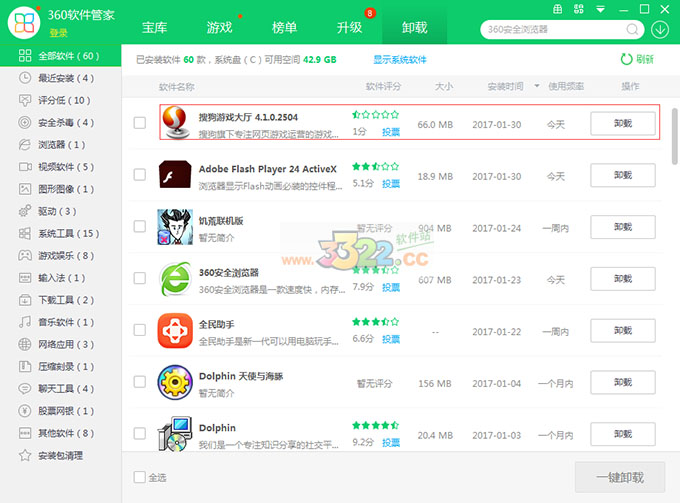Click the Adobe Flash Player app icon
The height and width of the screenshot is (503, 680).
click(175, 174)
